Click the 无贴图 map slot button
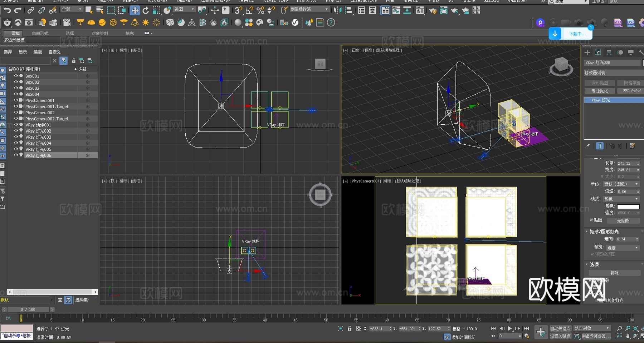 point(623,221)
